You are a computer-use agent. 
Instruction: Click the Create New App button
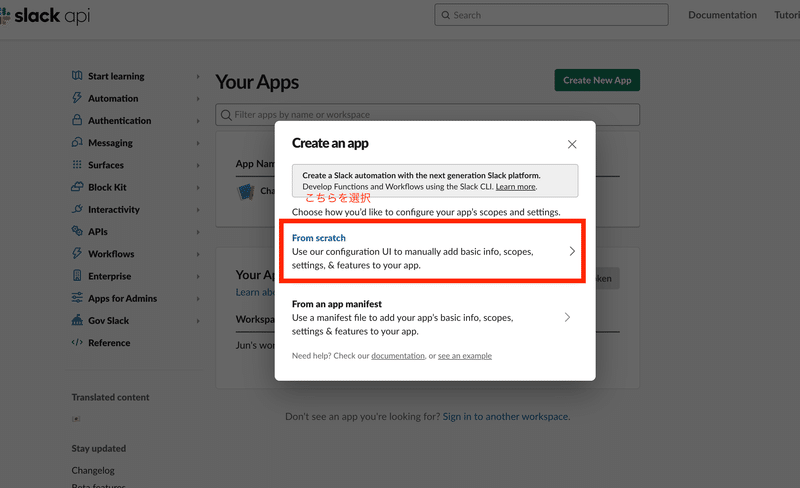(597, 80)
